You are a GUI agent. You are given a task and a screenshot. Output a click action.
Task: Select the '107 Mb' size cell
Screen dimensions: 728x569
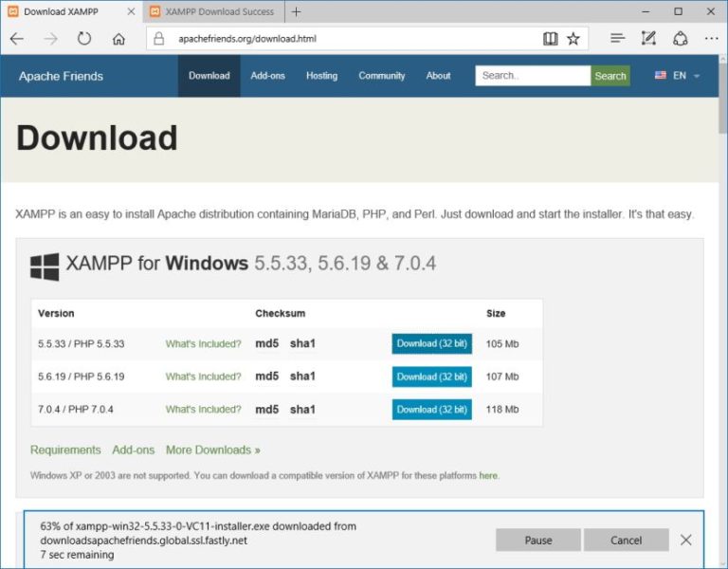coord(502,376)
